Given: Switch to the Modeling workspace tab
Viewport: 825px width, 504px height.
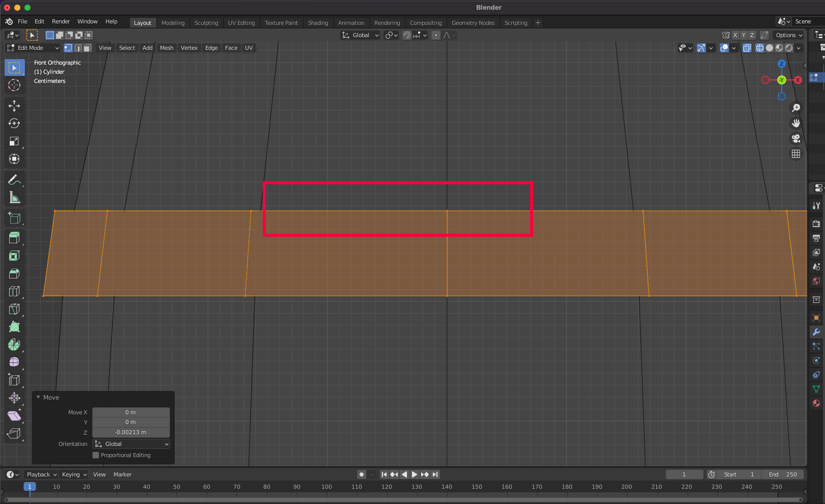Looking at the screenshot, I should click(173, 23).
